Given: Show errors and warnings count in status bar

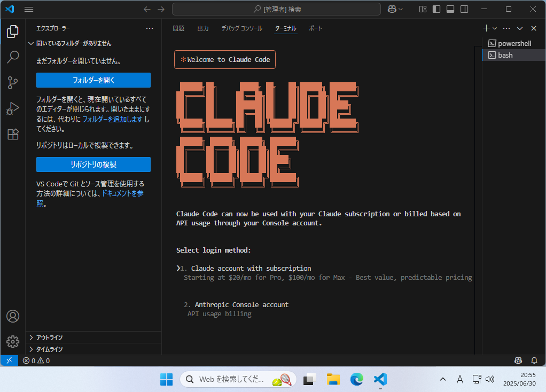Looking at the screenshot, I should click(x=36, y=360).
